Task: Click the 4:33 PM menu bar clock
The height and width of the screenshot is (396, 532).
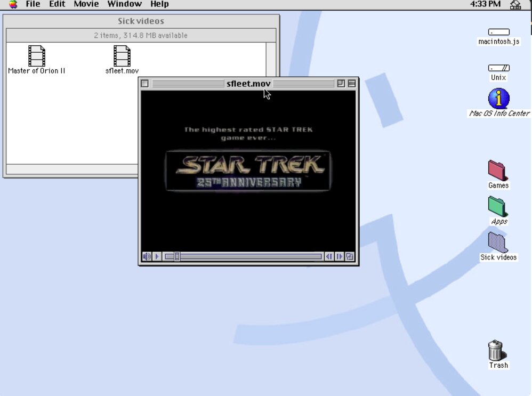Action: (485, 4)
